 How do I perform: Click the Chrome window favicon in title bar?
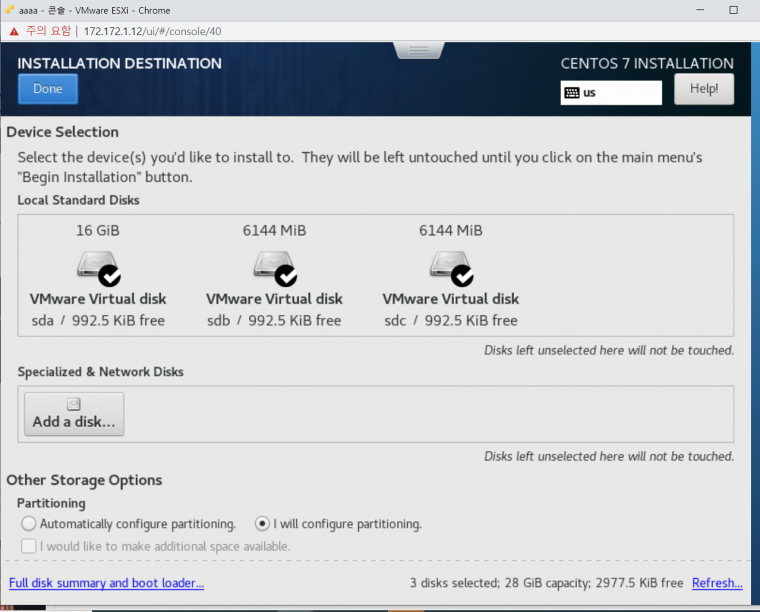(10, 10)
